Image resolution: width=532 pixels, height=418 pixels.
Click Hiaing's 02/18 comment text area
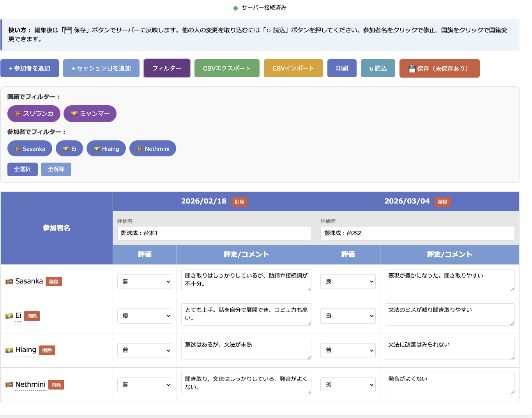click(x=246, y=349)
